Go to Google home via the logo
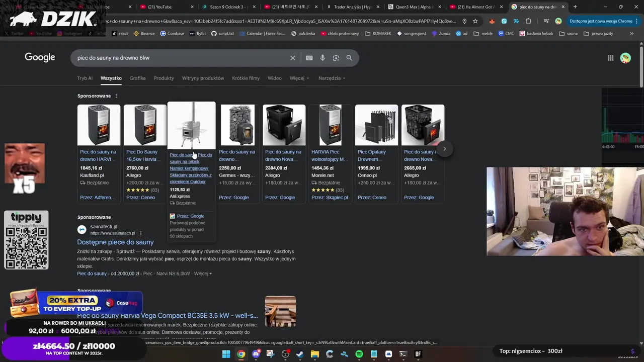The height and width of the screenshot is (362, 644). point(40,57)
